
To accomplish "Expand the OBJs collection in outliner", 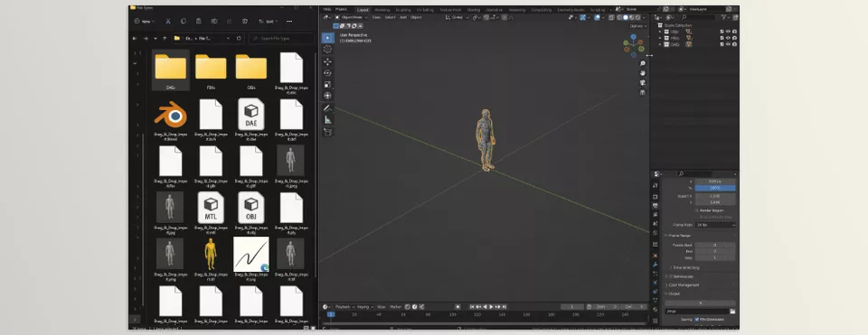I will (x=660, y=32).
